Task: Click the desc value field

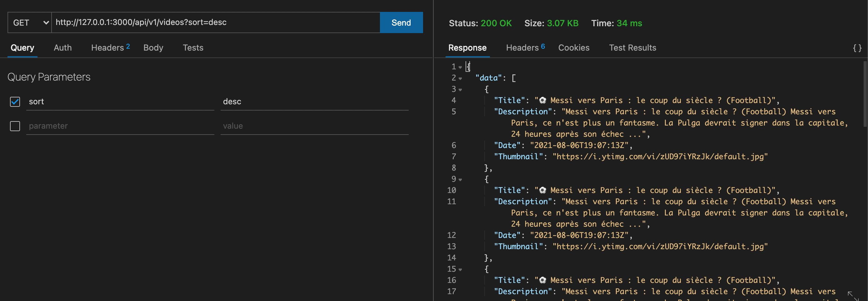Action: [x=314, y=102]
